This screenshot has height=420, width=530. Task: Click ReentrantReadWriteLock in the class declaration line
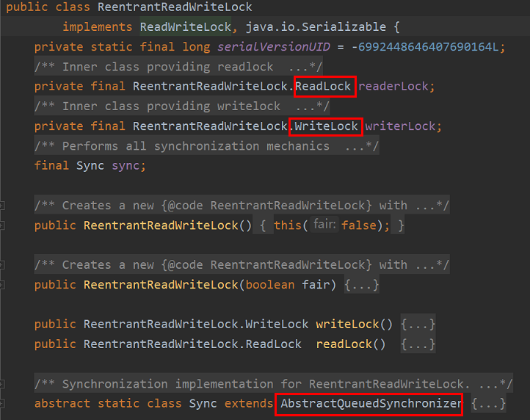tap(175, 7)
